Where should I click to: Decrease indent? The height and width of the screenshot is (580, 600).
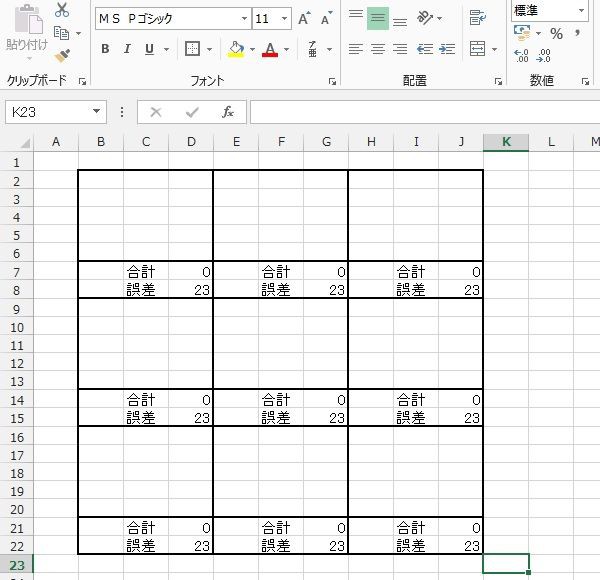425,49
